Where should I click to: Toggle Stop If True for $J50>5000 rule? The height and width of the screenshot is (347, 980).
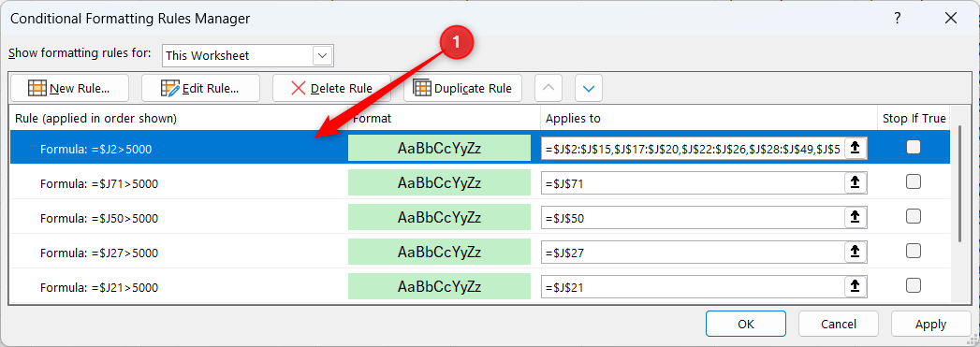coord(914,217)
